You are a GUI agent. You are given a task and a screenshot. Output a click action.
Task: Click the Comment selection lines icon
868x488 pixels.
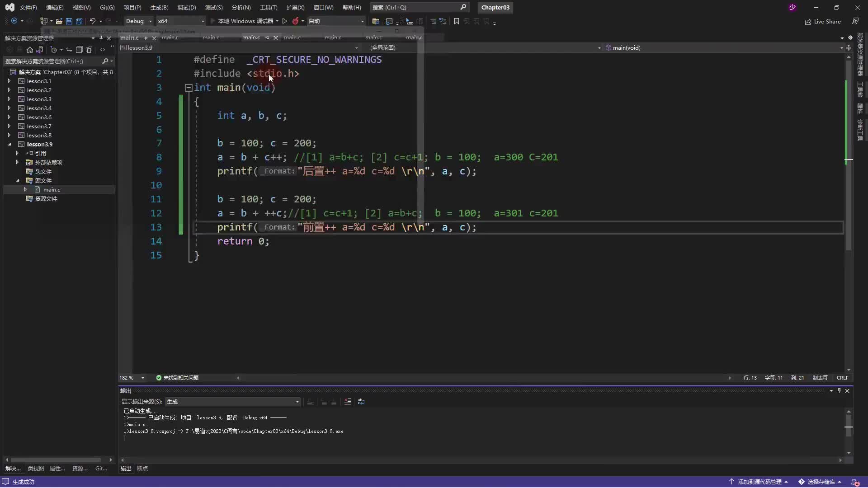pyautogui.click(x=433, y=21)
